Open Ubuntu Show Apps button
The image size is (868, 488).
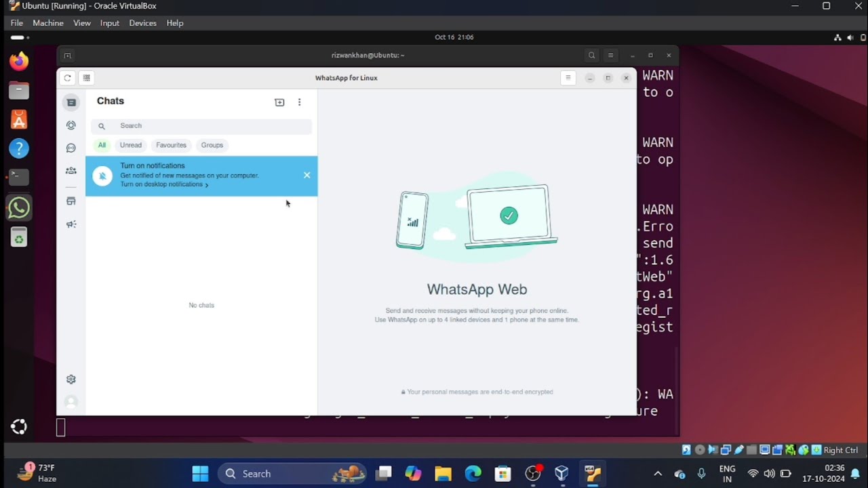pos(19,427)
